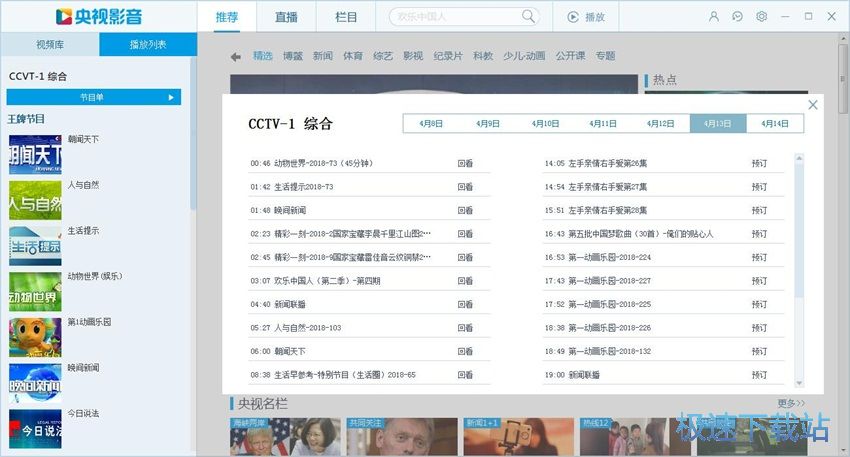
Task: Switch to the 推荐 tab
Action: click(227, 17)
